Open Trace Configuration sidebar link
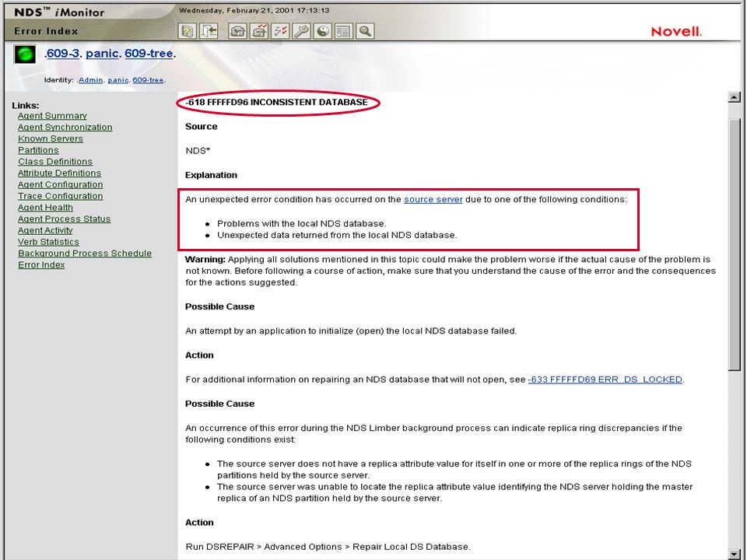747x560 pixels. [x=61, y=196]
